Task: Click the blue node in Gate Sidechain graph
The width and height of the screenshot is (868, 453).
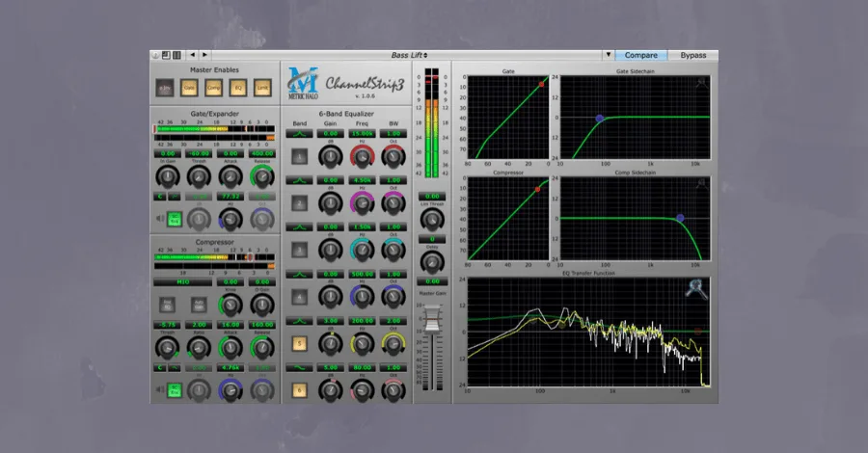Action: point(600,119)
